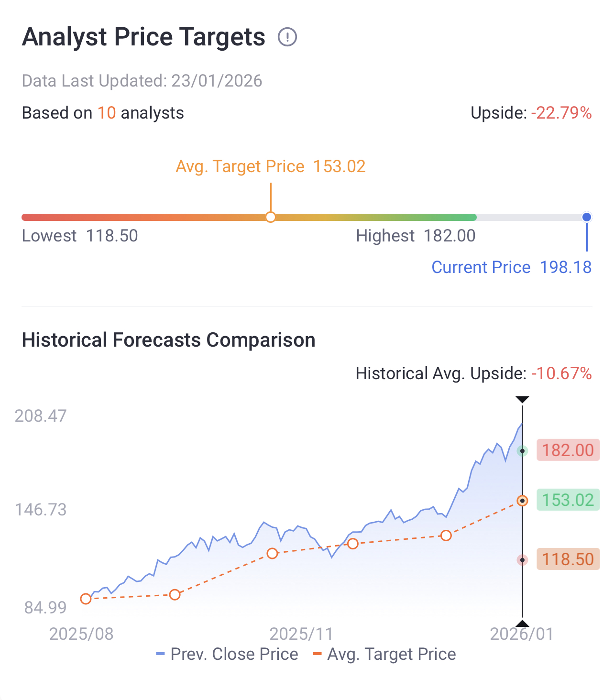Click the 153.02 average target label on chart

tap(568, 500)
